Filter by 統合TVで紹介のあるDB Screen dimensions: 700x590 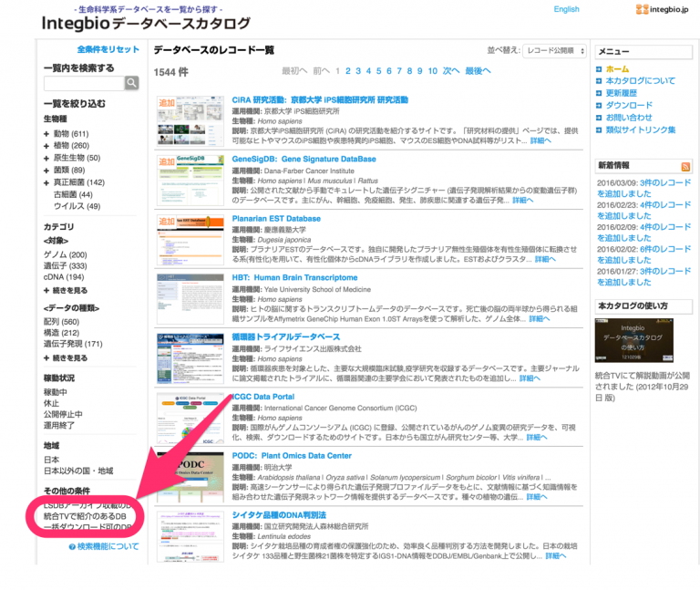(x=85, y=516)
